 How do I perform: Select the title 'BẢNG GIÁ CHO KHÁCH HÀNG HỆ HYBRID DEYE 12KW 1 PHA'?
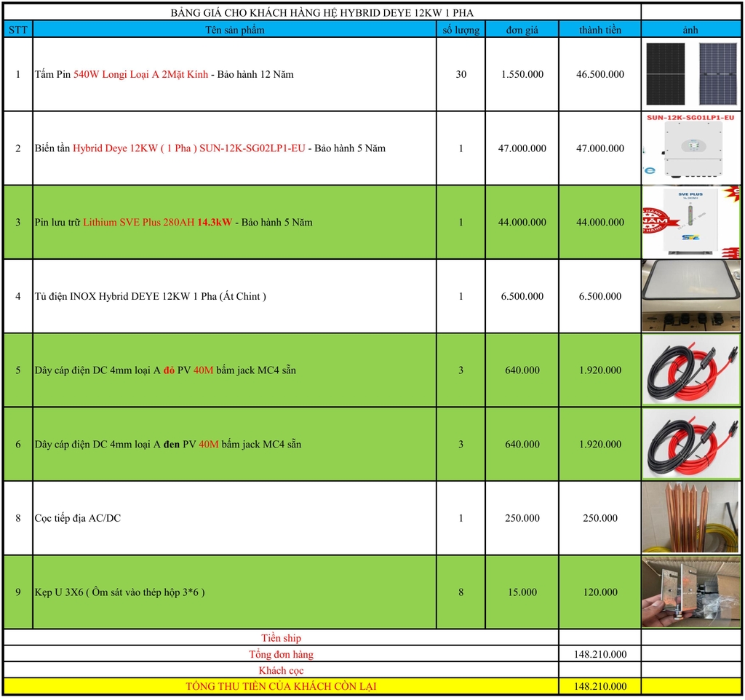[x=322, y=12]
